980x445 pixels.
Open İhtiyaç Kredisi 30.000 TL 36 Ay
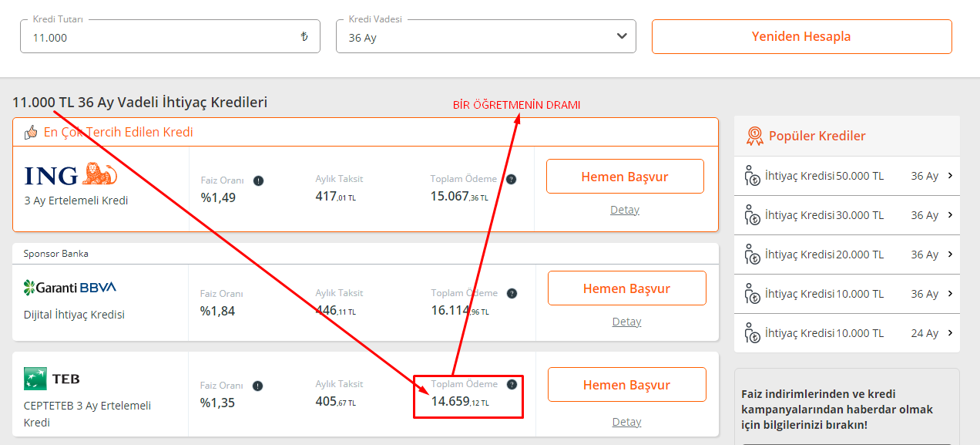click(x=847, y=215)
